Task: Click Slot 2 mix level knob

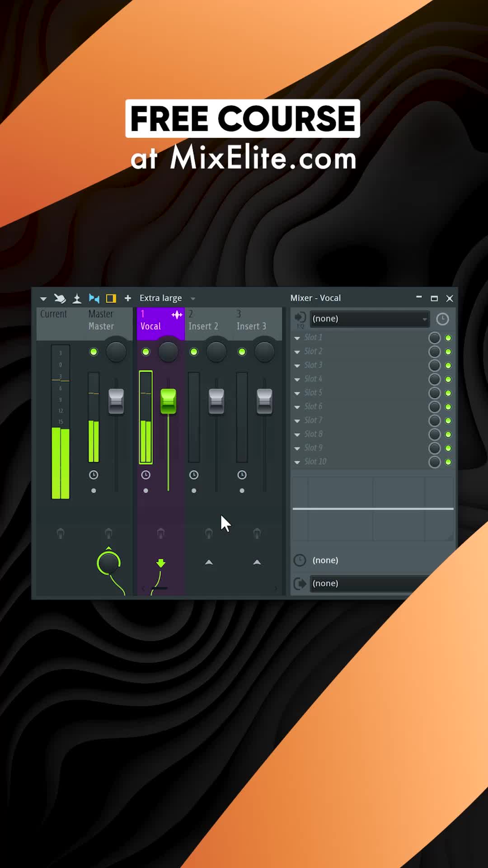Action: click(x=435, y=352)
